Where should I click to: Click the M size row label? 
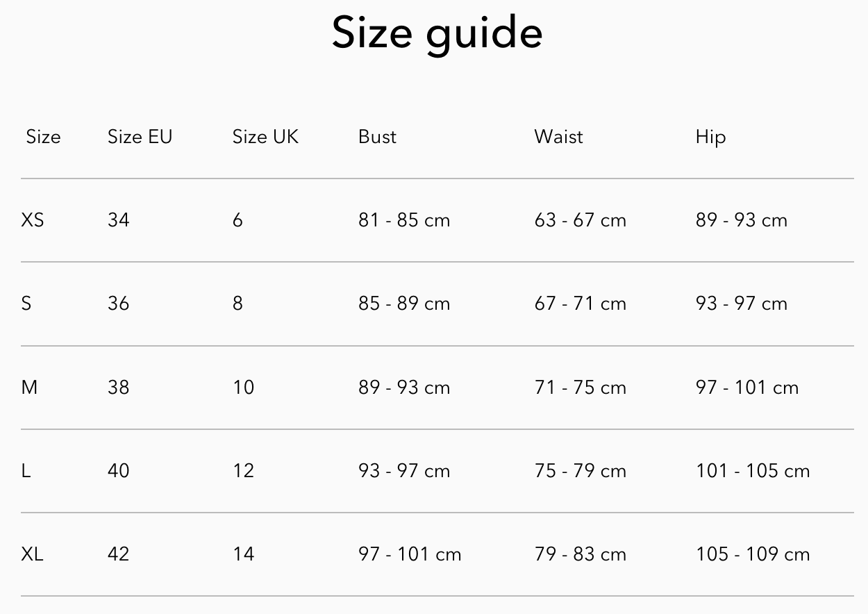click(29, 388)
